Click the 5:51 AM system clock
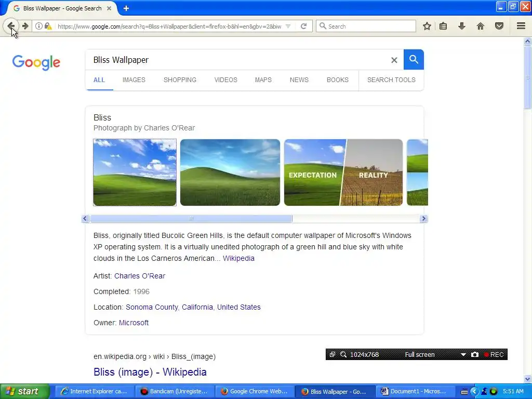The image size is (532, 399). coord(513,391)
